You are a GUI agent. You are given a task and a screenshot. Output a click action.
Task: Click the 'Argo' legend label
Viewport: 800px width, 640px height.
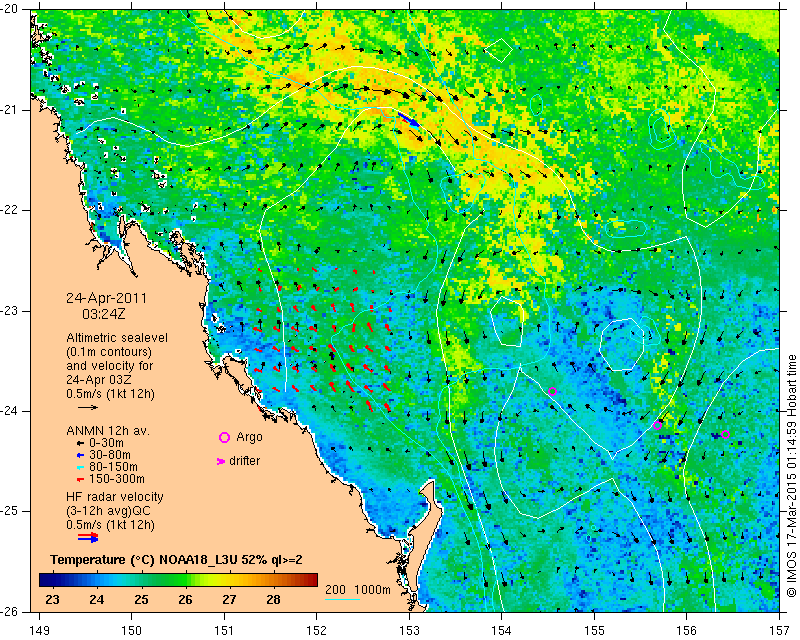[249, 437]
